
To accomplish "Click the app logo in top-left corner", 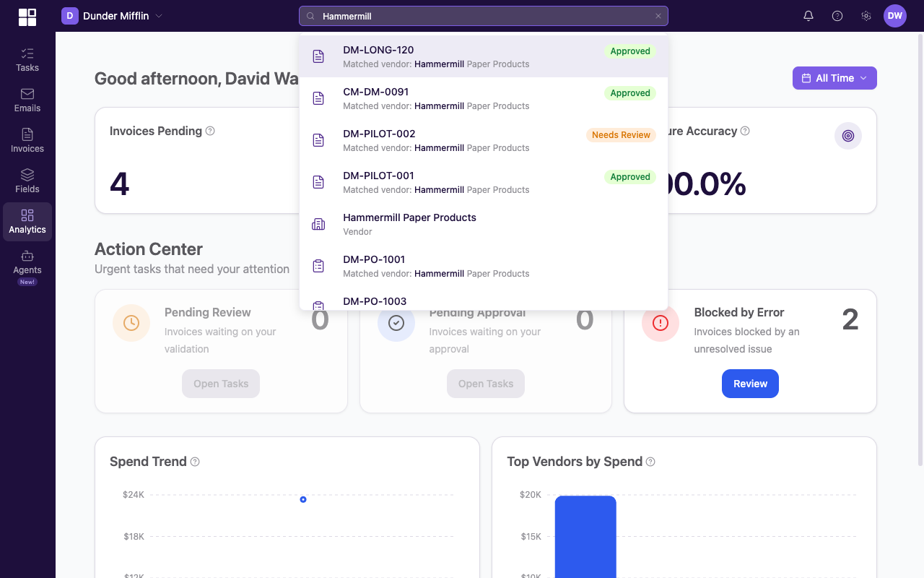I will point(27,17).
